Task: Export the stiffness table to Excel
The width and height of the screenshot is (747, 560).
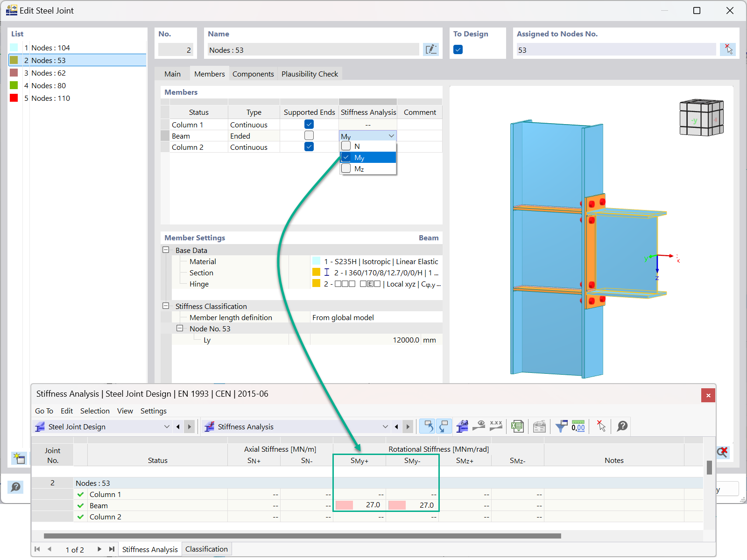Action: tap(517, 426)
